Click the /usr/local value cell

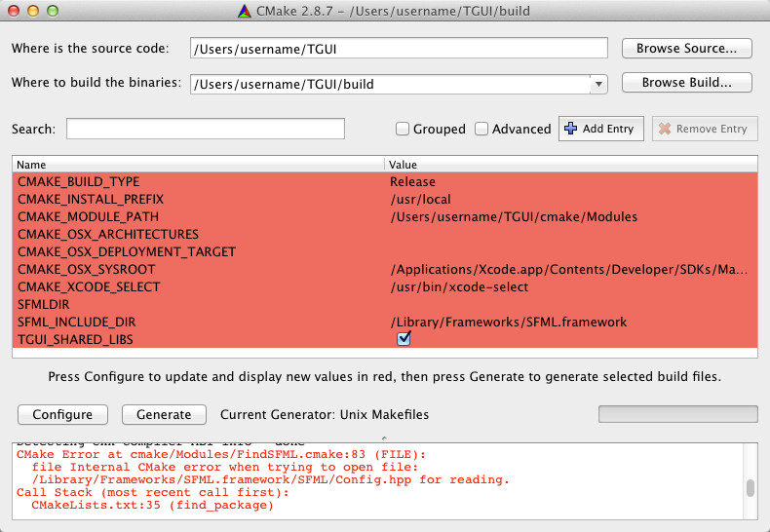pos(420,199)
